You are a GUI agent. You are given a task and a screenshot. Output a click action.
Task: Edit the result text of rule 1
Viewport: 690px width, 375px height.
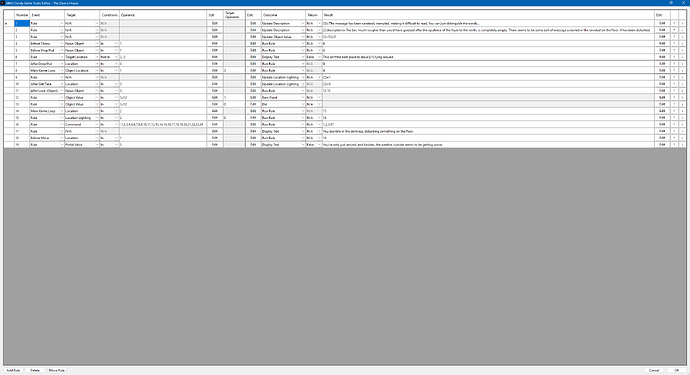click(x=662, y=23)
